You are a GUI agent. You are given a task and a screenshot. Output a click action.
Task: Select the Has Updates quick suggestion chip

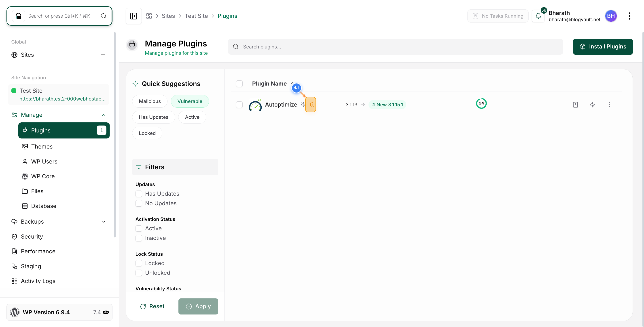coord(153,117)
